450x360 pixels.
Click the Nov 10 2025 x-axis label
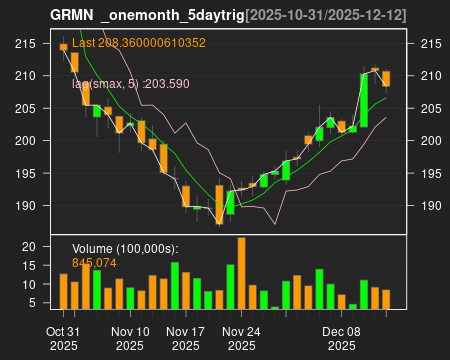pos(130,338)
